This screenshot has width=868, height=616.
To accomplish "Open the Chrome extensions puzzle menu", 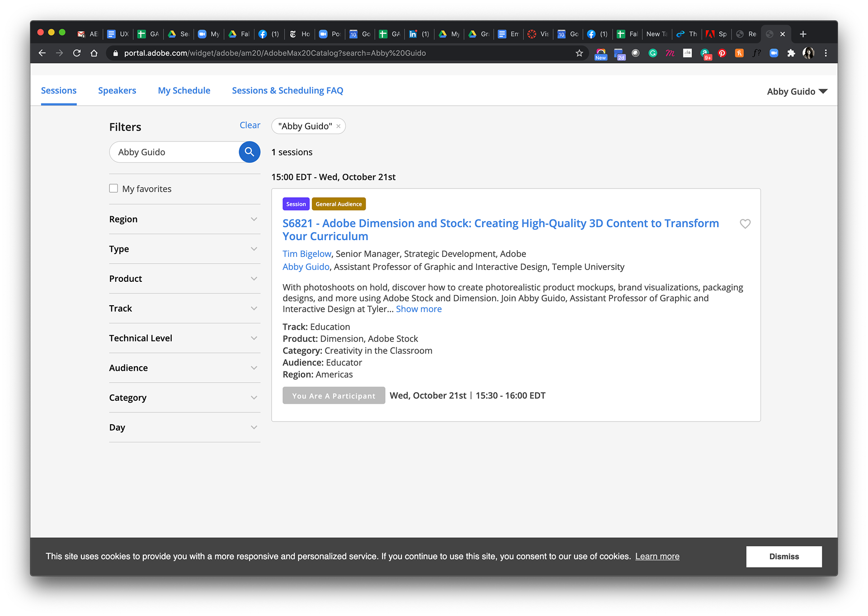I will tap(791, 53).
